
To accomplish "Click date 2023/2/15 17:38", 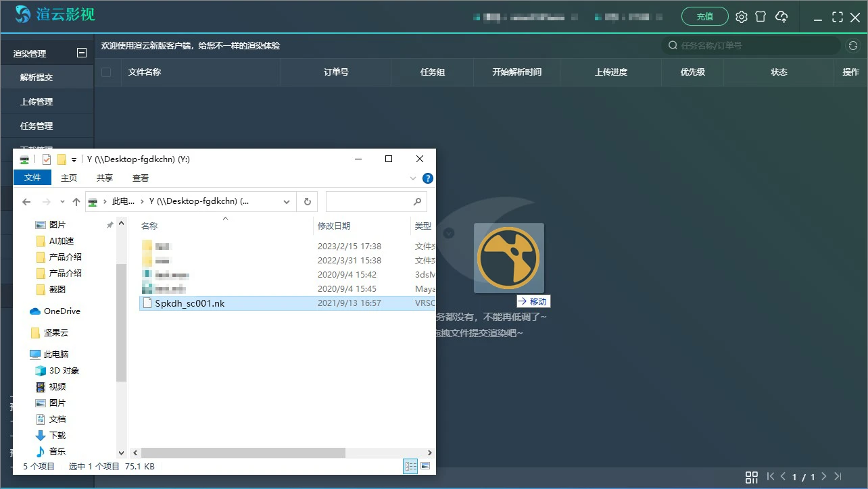I will pos(349,247).
